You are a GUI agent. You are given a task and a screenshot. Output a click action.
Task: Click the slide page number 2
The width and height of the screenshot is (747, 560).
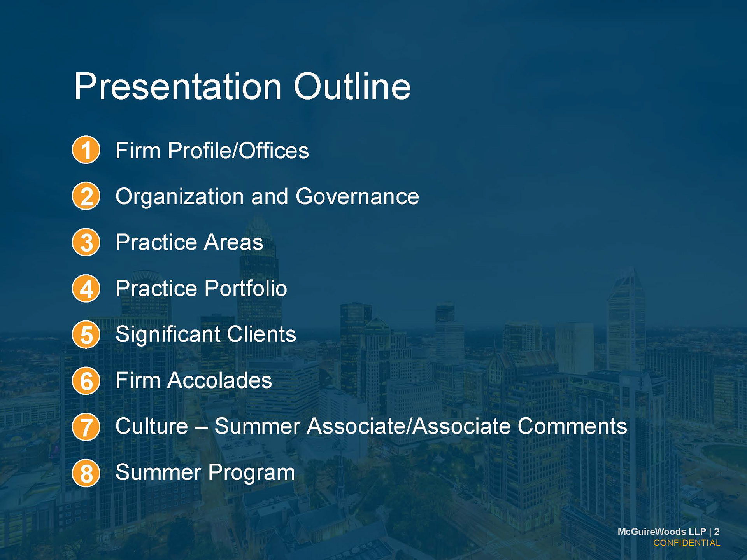[717, 532]
